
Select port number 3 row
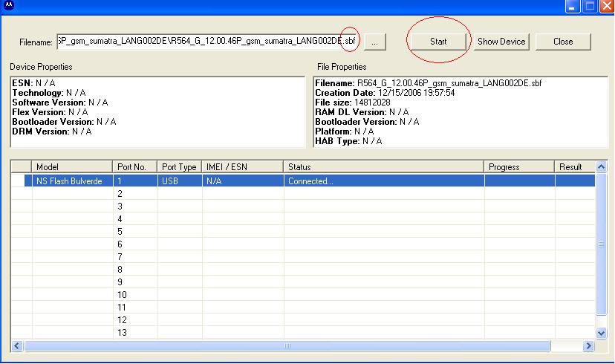point(303,207)
